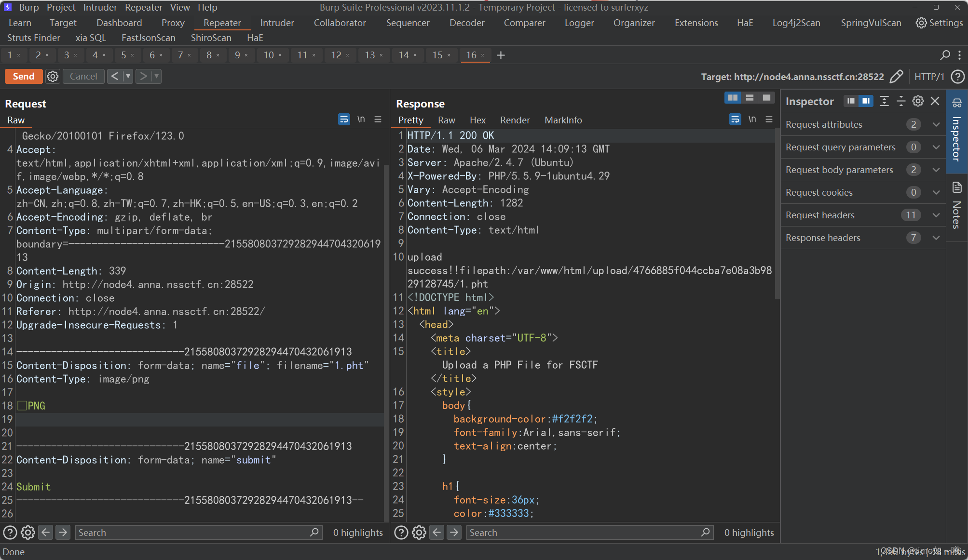
Task: Select side-by-side layout view
Action: (x=733, y=98)
